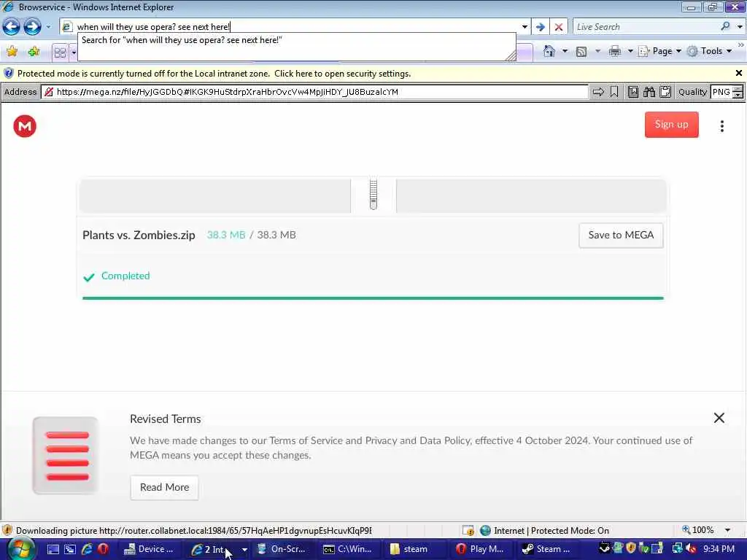This screenshot has width=747, height=560.
Task: Go forward with the IE Forward arrow
Action: click(x=32, y=27)
